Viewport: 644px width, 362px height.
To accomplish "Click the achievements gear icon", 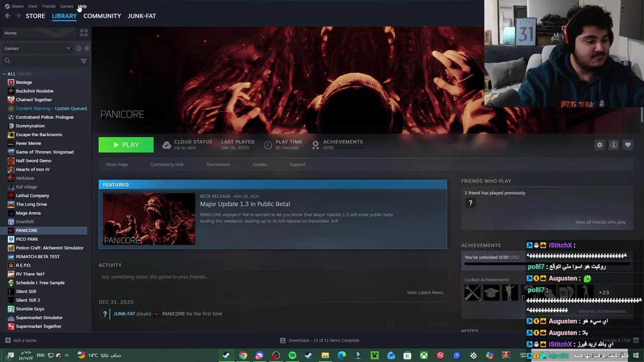I will (x=315, y=145).
